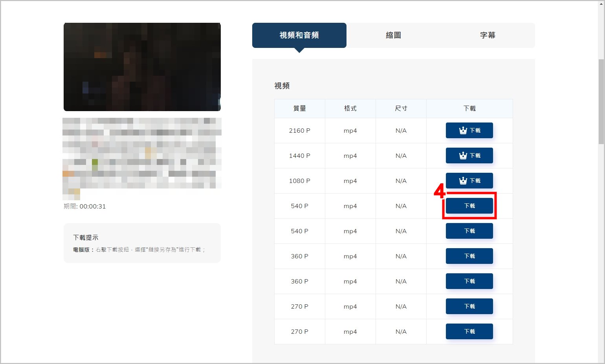Click "N/A" in the 2160 P row
The height and width of the screenshot is (364, 605).
tap(401, 131)
